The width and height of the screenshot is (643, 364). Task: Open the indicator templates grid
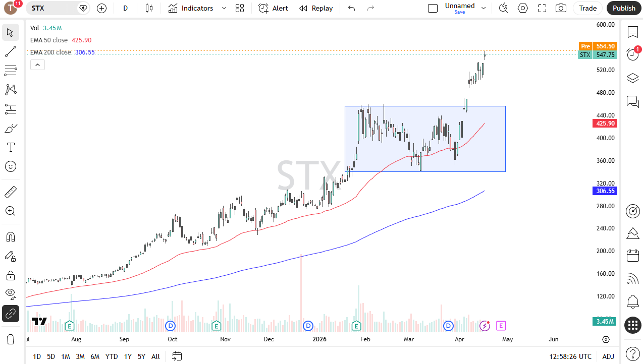[240, 8]
